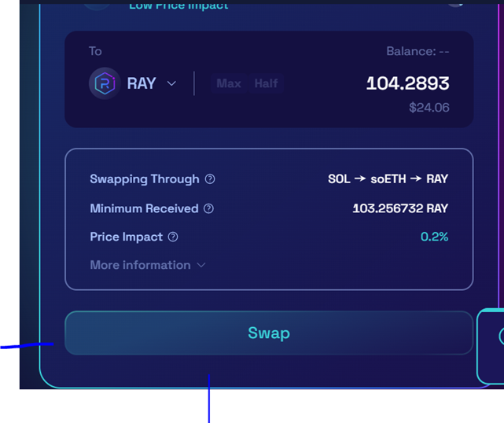This screenshot has height=423, width=504.
Task: Click the Swap button
Action: pos(269,333)
